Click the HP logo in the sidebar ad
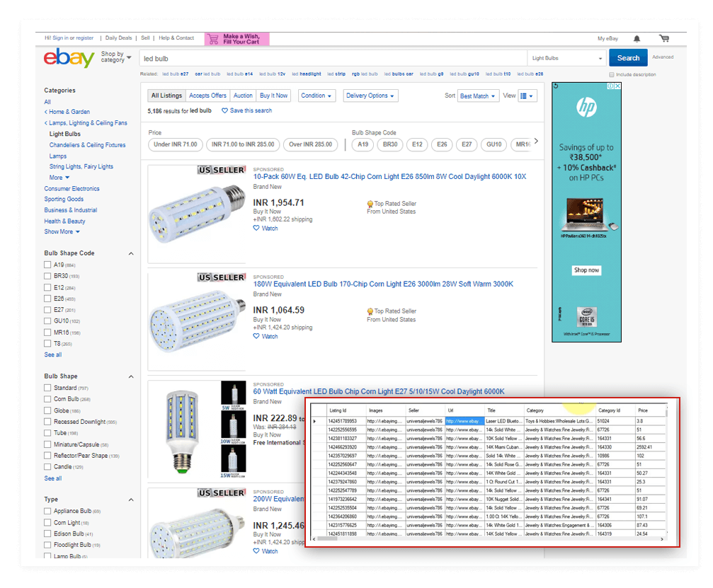This screenshot has width=713, height=588. click(x=586, y=107)
